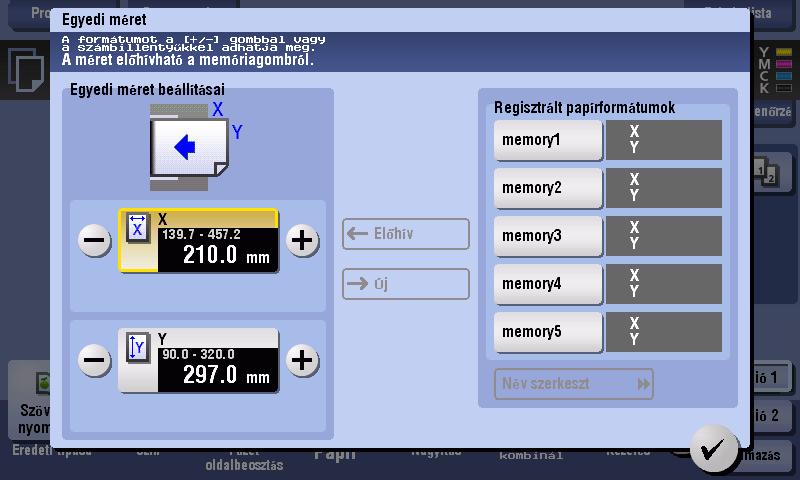This screenshot has width=800, height=480.
Task: Choose the memory3 registered paper size
Action: 548,236
